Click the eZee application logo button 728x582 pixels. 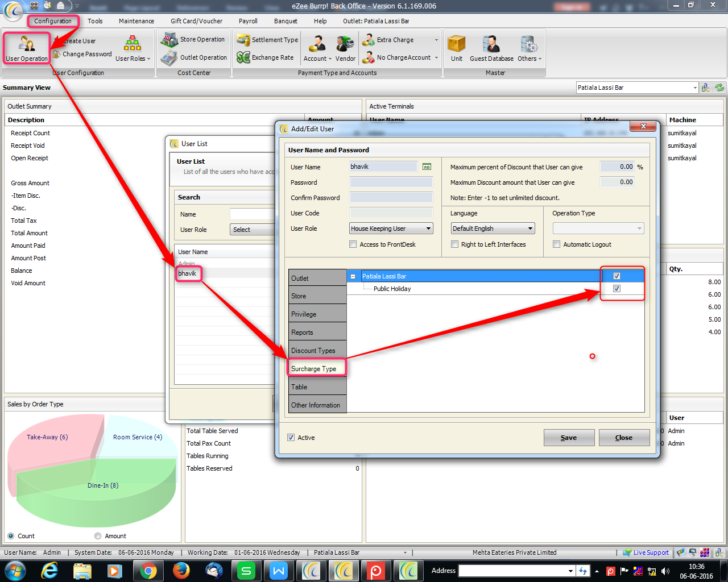click(13, 10)
